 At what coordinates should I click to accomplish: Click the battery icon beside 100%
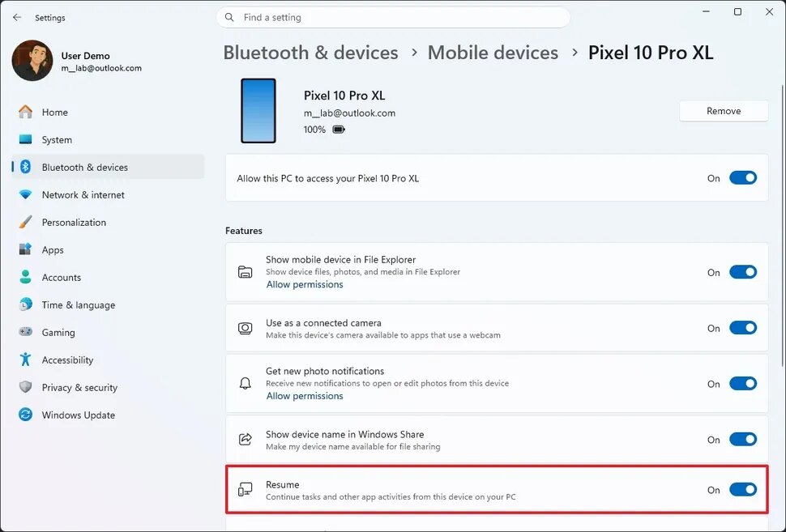coord(339,130)
